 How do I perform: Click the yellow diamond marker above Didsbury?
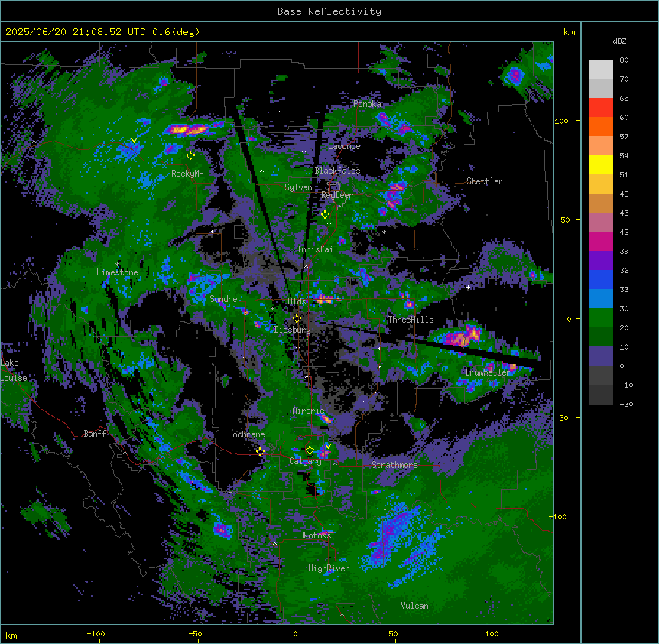pos(297,319)
